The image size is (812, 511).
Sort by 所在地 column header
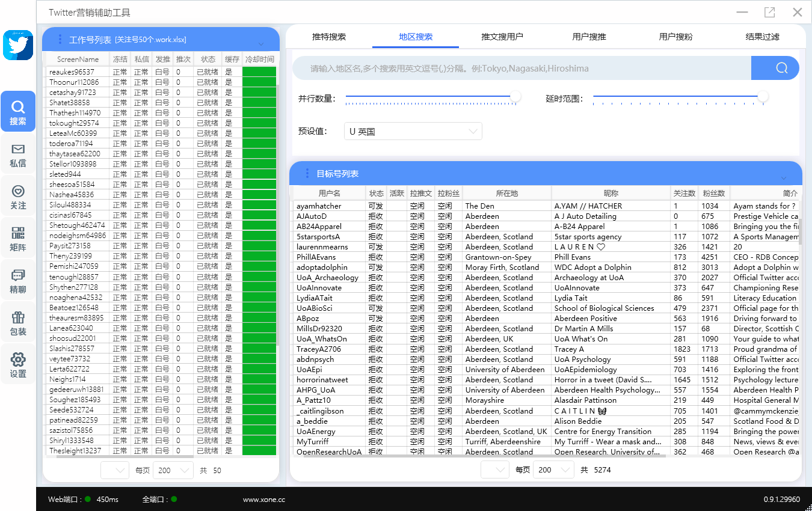(507, 194)
